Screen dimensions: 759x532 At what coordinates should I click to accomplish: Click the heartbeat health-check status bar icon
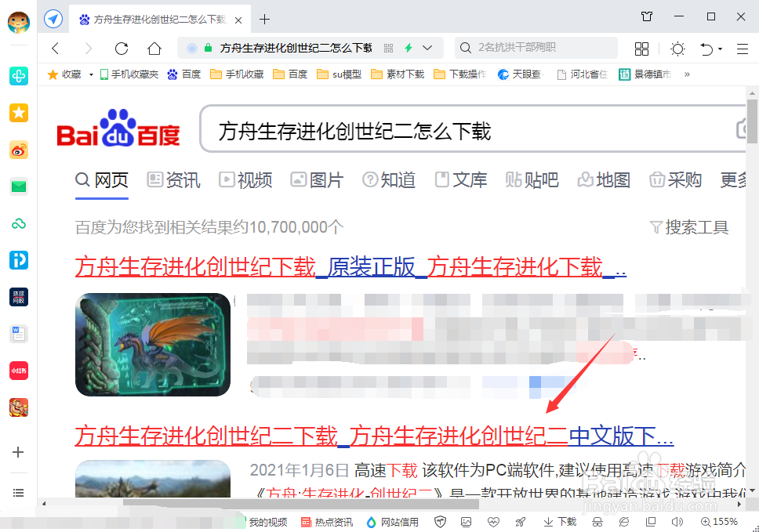tap(493, 522)
